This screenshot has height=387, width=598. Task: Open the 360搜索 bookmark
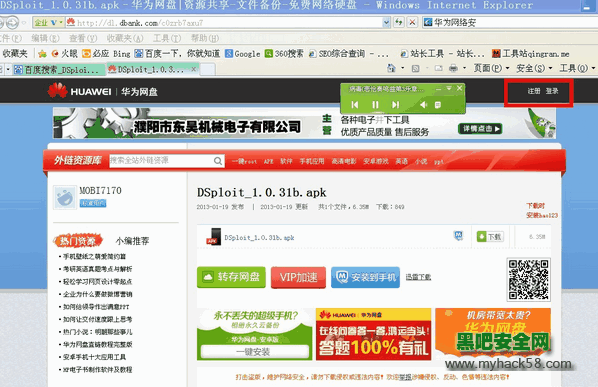tap(284, 53)
